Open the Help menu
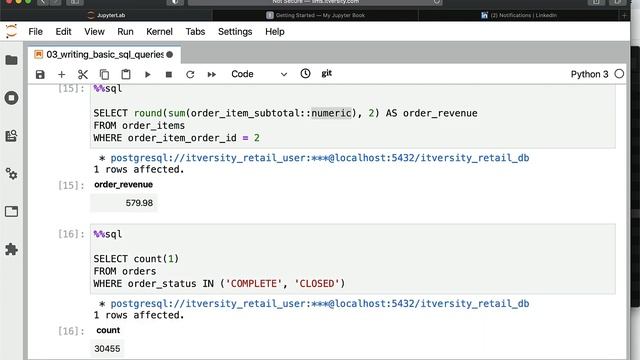Image resolution: width=640 pixels, height=360 pixels. tap(275, 31)
